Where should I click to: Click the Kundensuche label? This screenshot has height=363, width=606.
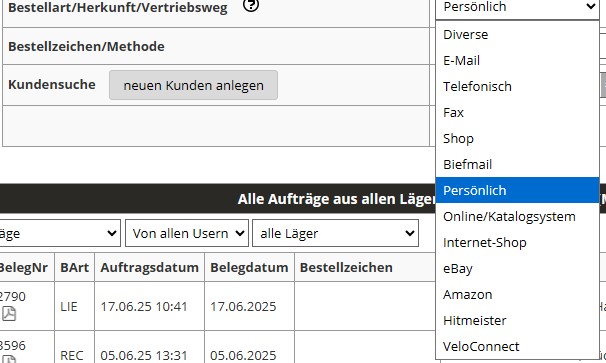tap(52, 85)
